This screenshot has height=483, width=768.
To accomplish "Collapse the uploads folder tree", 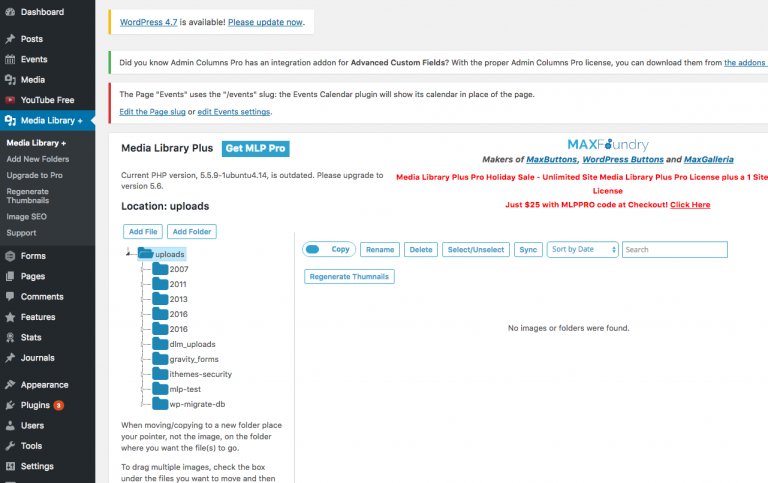I will point(130,254).
